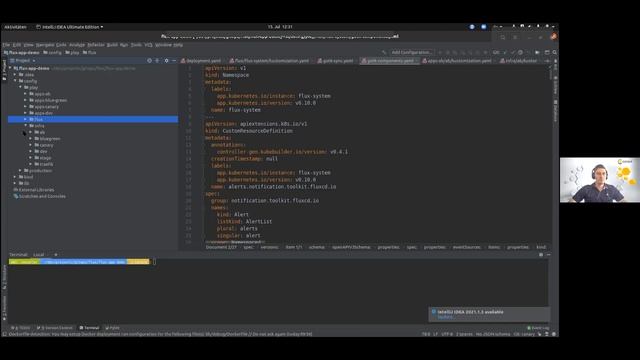Expand the apps-blue-green folder
Image resolution: width=640 pixels, height=360 pixels.
[x=25, y=100]
